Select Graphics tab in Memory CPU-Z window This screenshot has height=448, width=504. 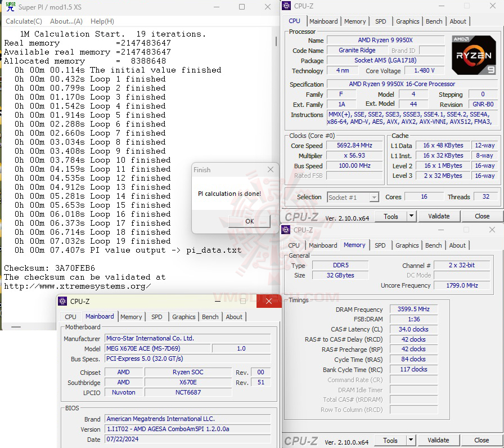tap(407, 245)
